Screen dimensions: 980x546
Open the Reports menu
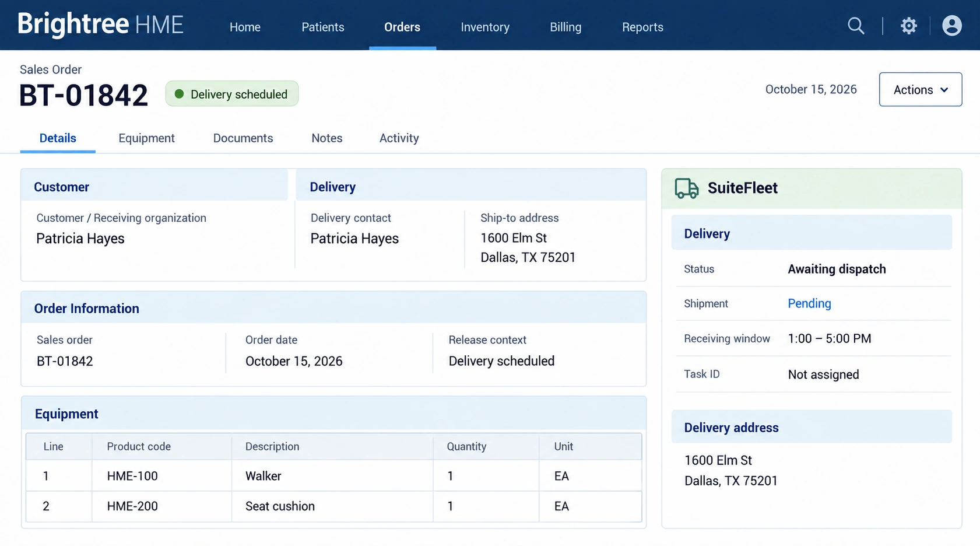point(642,27)
